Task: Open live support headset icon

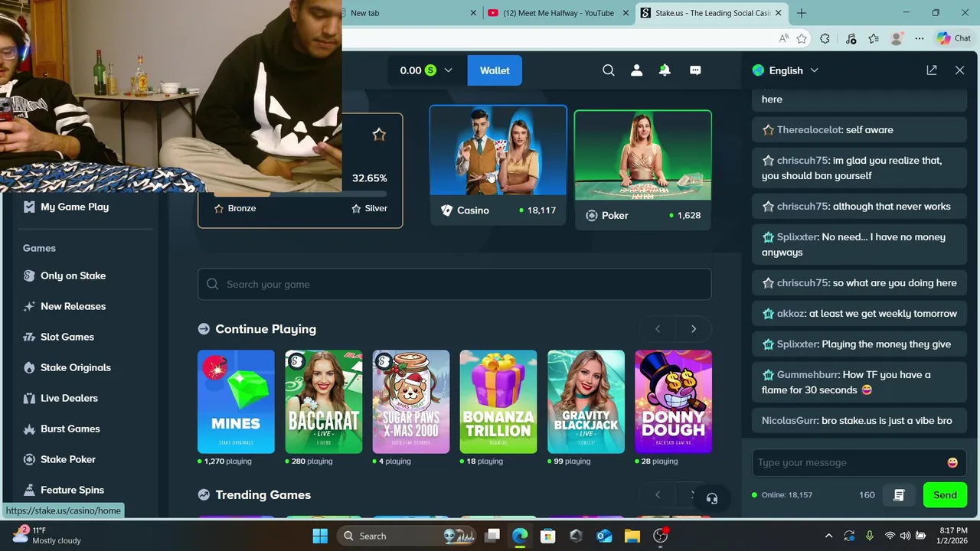Action: point(712,499)
